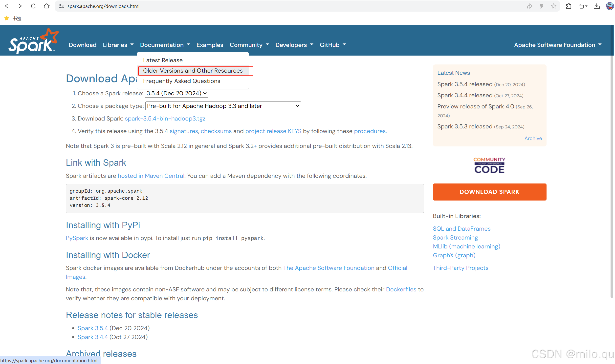Open the news Archive link
Screen dimensions: 615x364
pos(533,138)
